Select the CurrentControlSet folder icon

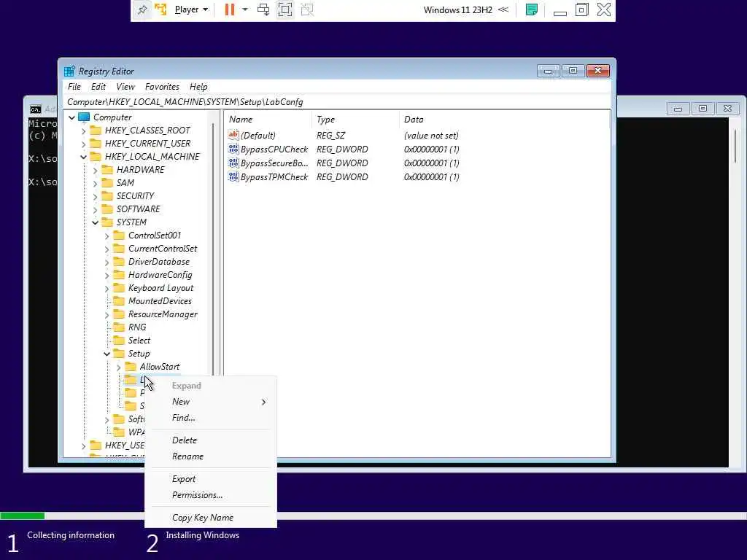[119, 249]
